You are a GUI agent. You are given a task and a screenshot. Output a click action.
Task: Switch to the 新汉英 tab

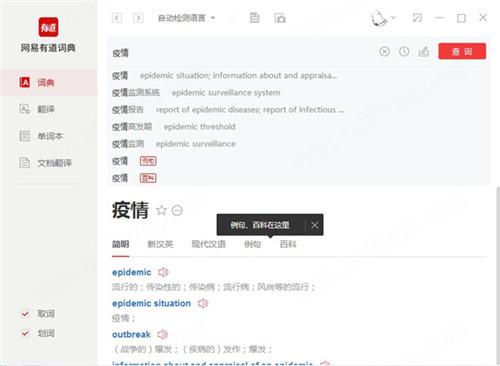(x=160, y=244)
